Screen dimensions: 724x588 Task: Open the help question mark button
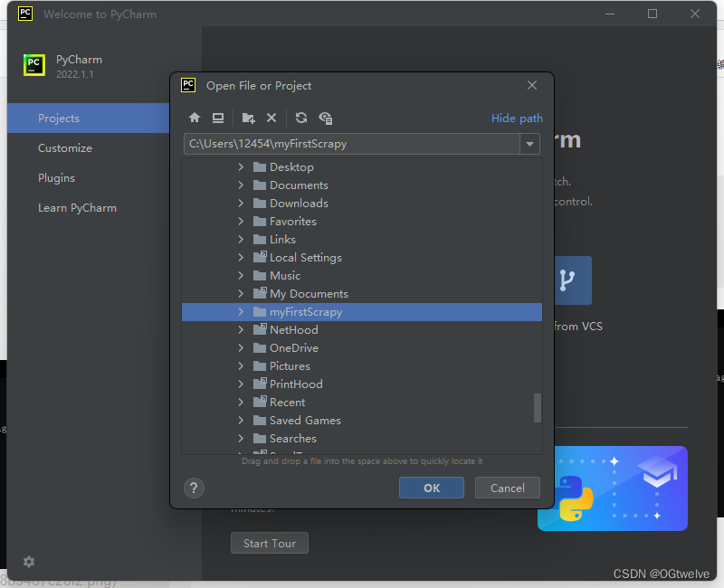click(194, 488)
